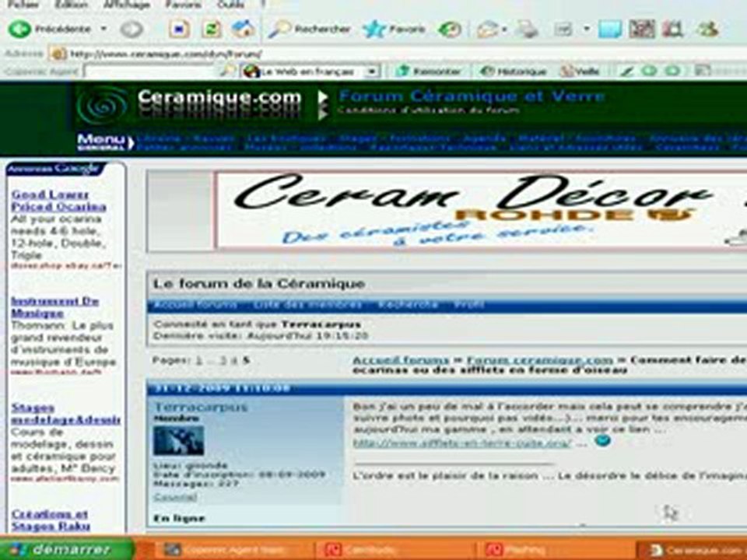Open the Courriel link under avatar

pos(175,497)
